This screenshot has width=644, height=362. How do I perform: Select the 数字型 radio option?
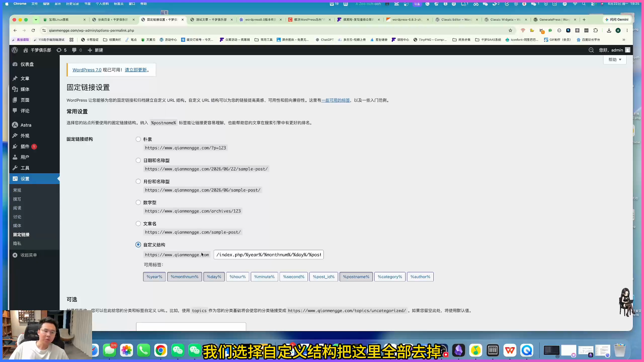click(138, 202)
